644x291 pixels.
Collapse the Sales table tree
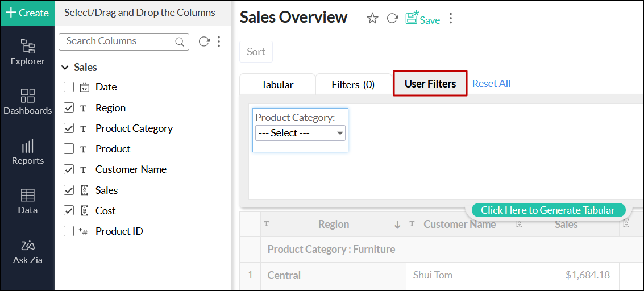[x=65, y=67]
